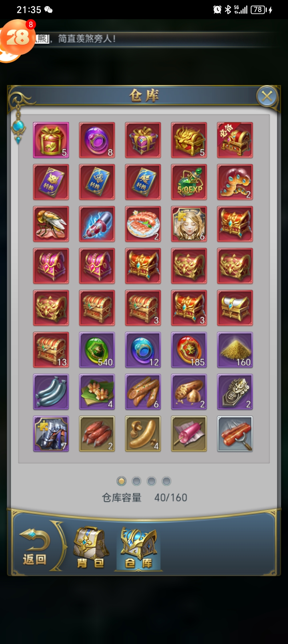
Task: Select the octopus tentacle item
Action: [x=235, y=182]
